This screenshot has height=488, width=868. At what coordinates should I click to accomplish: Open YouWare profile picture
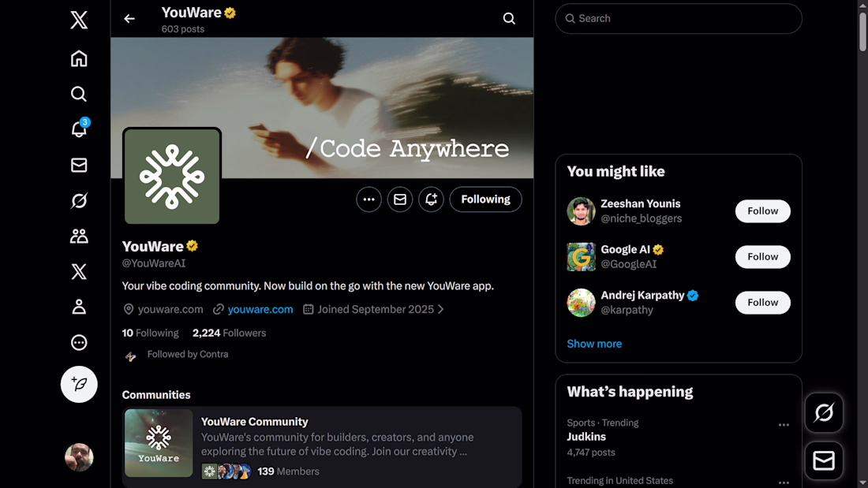pos(171,176)
